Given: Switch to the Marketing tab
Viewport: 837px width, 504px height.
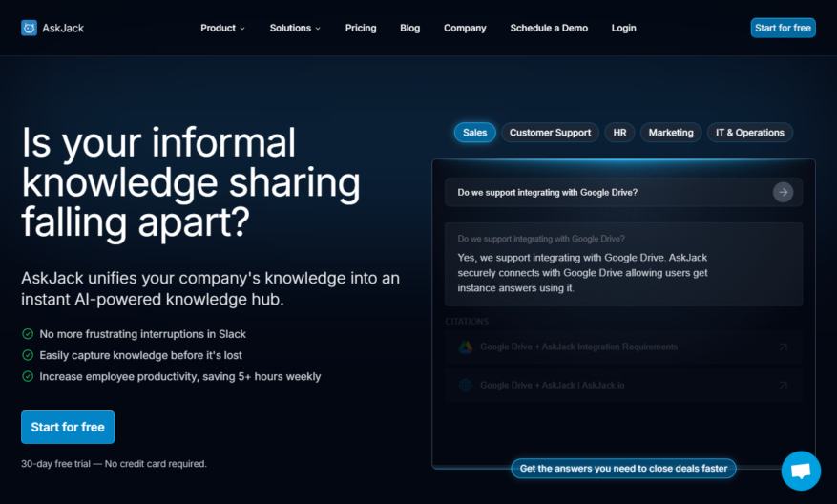Looking at the screenshot, I should tap(671, 133).
